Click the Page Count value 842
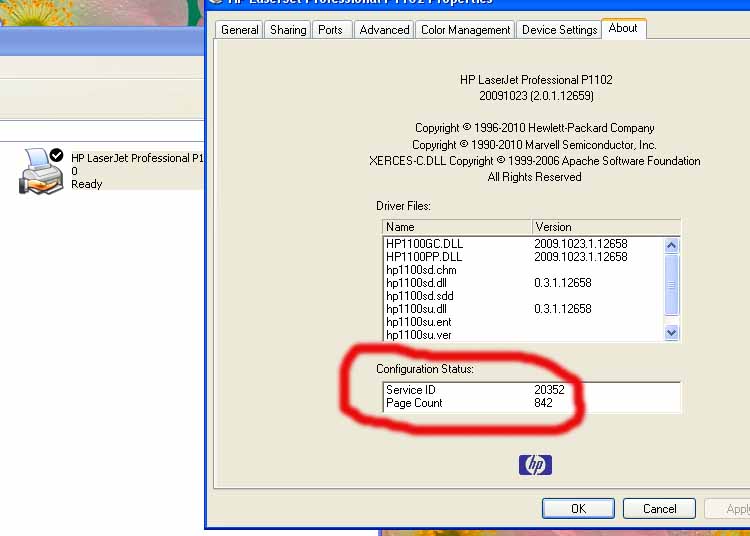 click(x=543, y=403)
